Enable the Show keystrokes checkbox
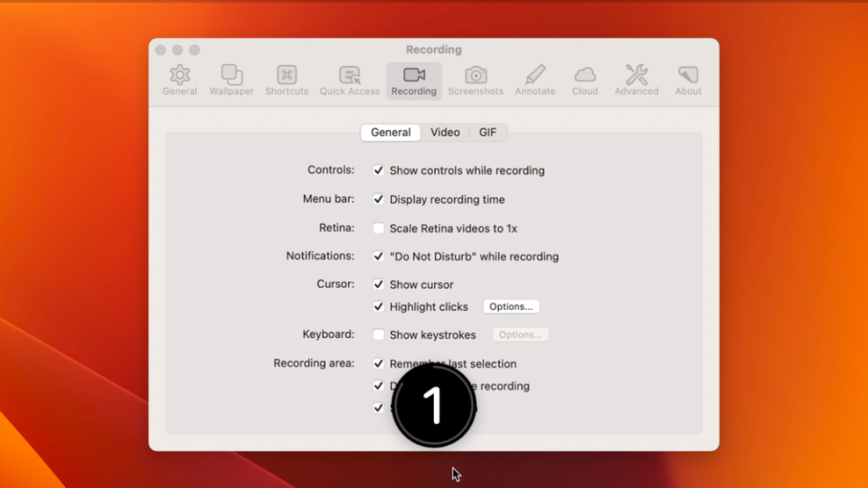Image resolution: width=868 pixels, height=488 pixels. click(378, 334)
